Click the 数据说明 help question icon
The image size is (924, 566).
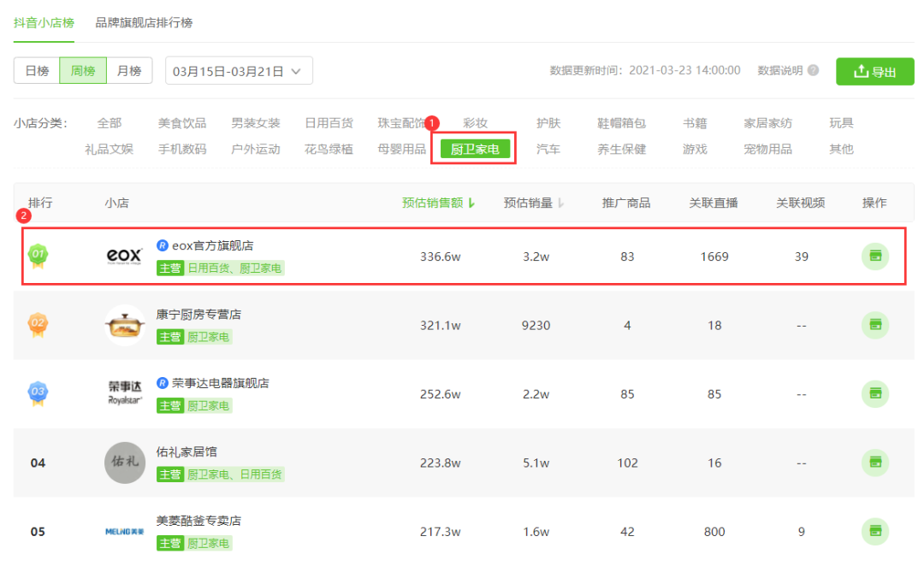pos(814,71)
